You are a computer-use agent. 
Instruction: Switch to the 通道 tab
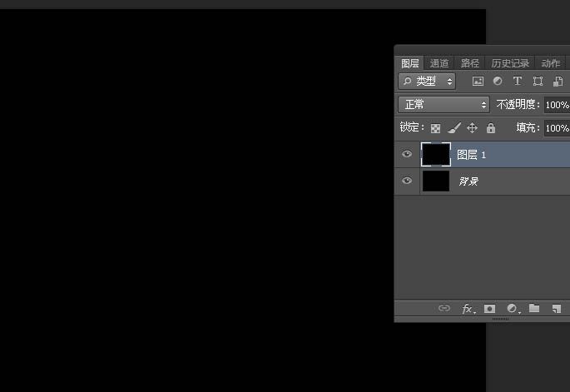[x=439, y=63]
